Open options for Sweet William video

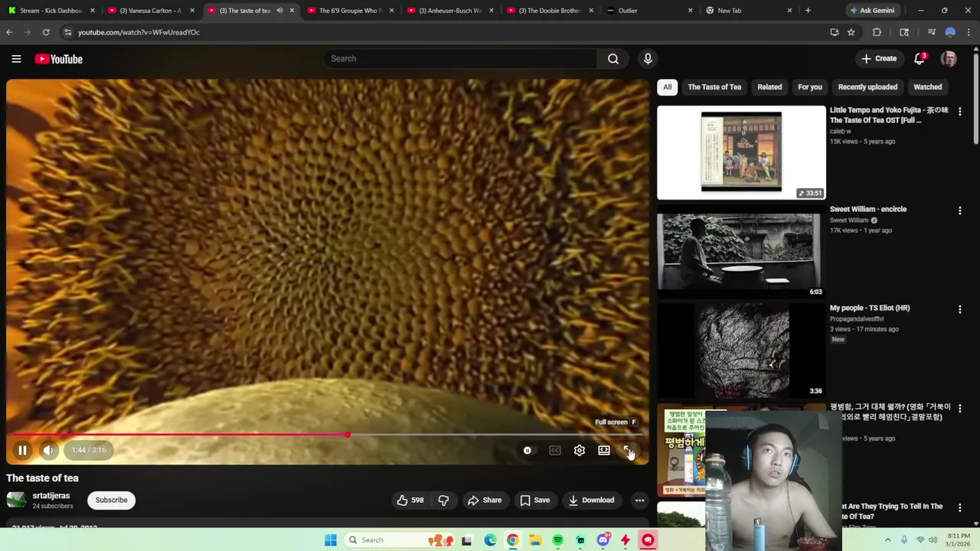point(959,210)
